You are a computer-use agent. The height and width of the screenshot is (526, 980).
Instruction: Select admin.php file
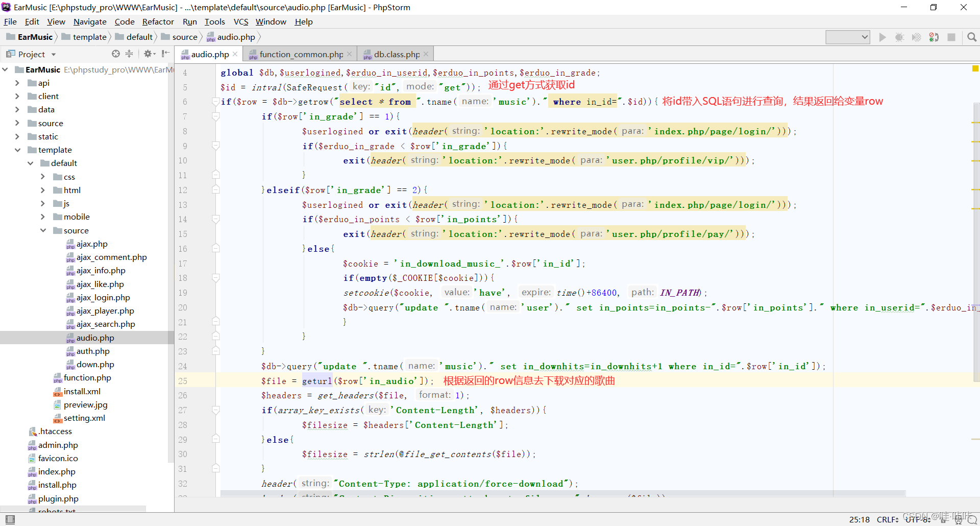pos(53,445)
